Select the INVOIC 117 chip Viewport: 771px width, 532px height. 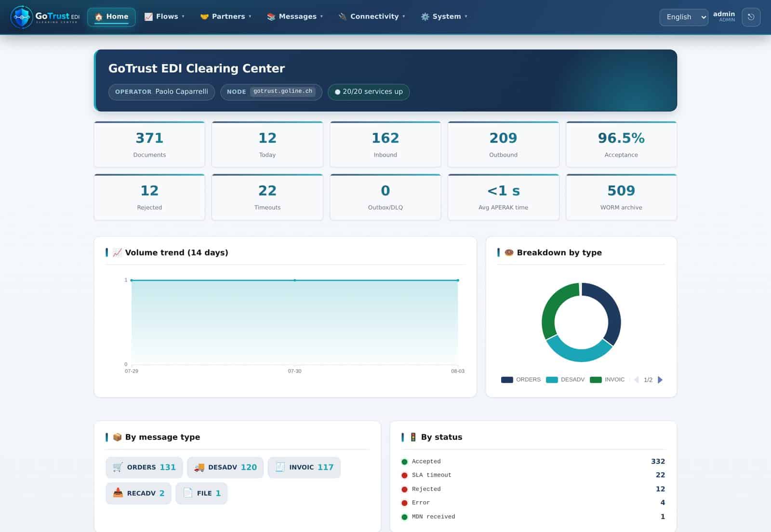[304, 467]
